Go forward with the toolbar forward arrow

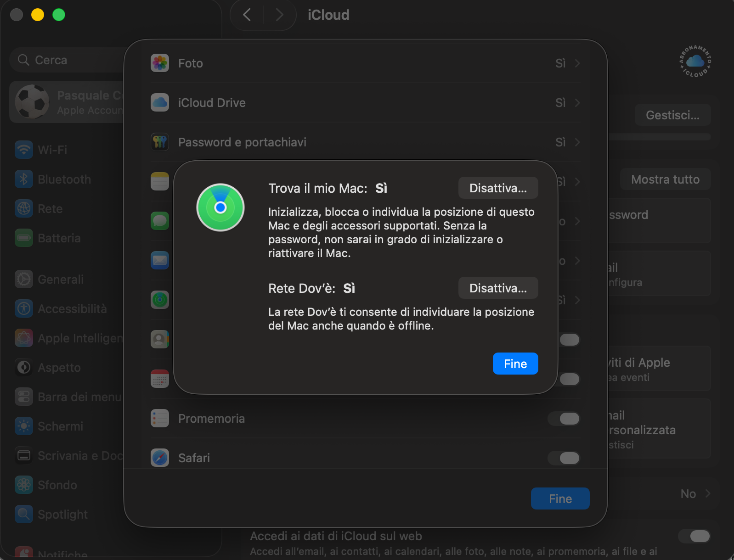(279, 15)
